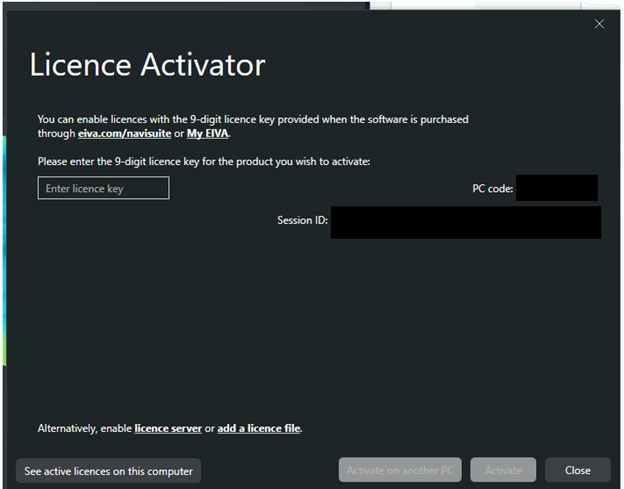Open the My EIVA link
Image resolution: width=624 pixels, height=489 pixels.
208,134
